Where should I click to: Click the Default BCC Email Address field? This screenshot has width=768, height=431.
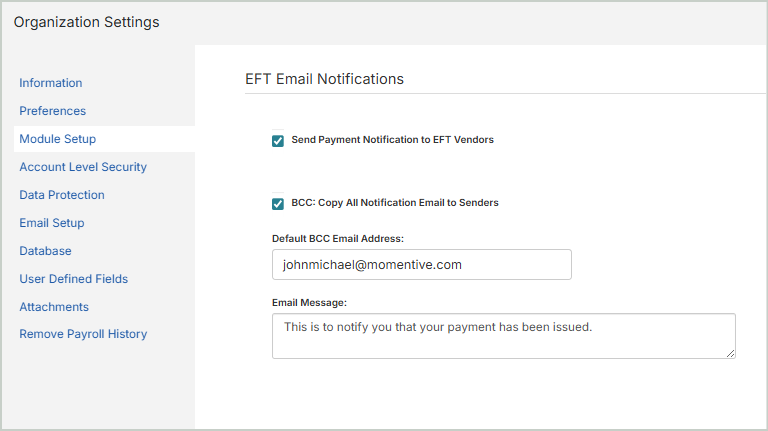pyautogui.click(x=421, y=264)
